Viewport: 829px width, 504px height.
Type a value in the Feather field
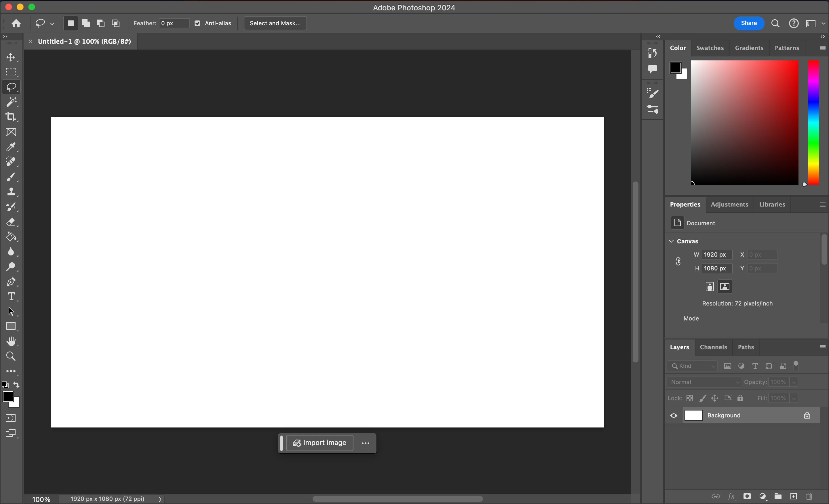[174, 23]
